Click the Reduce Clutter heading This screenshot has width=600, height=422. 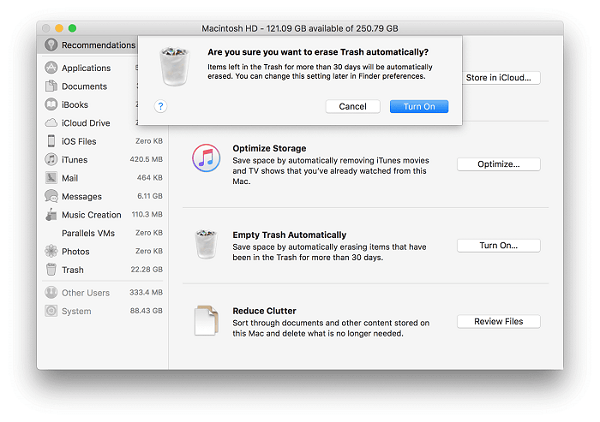point(264,311)
